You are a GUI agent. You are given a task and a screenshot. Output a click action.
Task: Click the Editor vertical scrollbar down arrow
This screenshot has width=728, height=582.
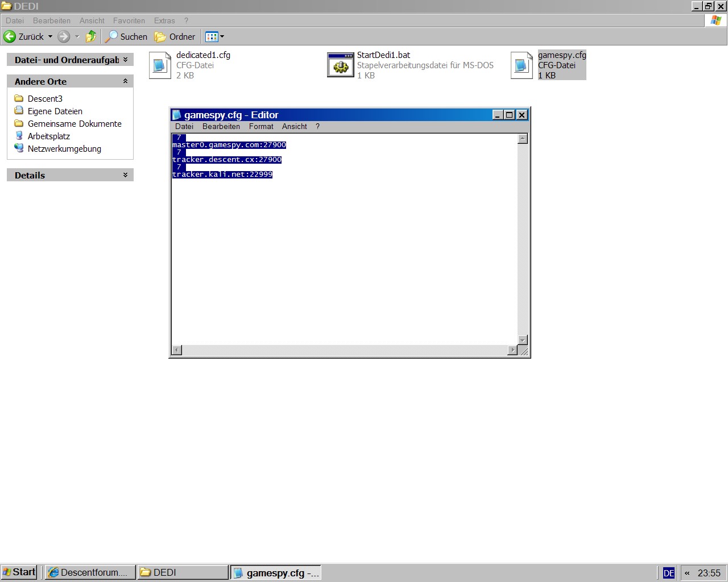coord(523,340)
